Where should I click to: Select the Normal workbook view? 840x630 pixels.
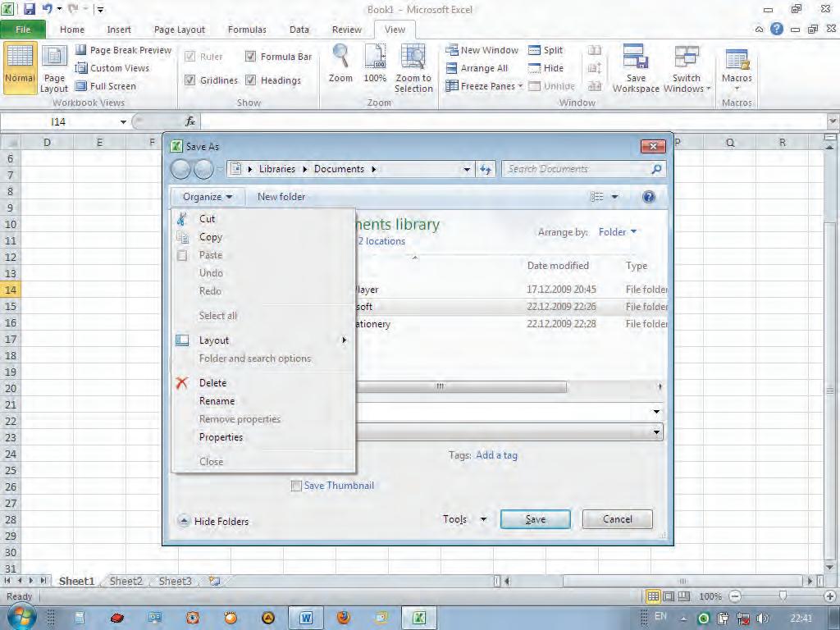20,68
